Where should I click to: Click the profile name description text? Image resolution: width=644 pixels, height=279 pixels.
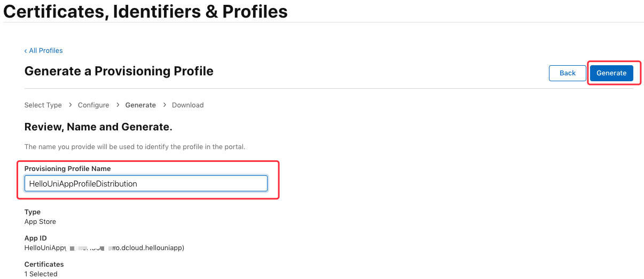pos(135,146)
